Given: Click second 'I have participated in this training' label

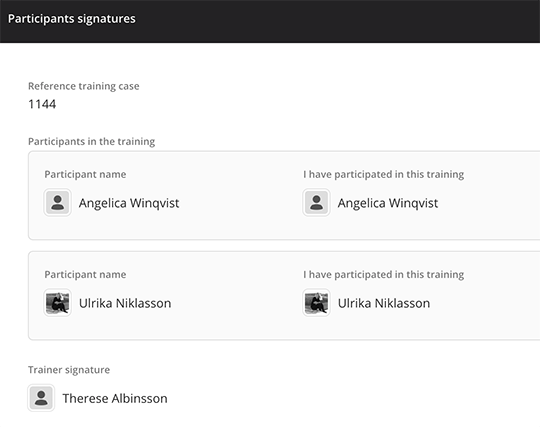Looking at the screenshot, I should (x=384, y=274).
